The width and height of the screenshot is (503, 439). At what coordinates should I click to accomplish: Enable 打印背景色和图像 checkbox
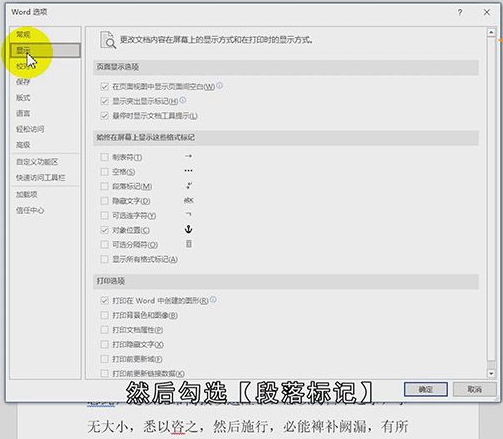pos(104,315)
